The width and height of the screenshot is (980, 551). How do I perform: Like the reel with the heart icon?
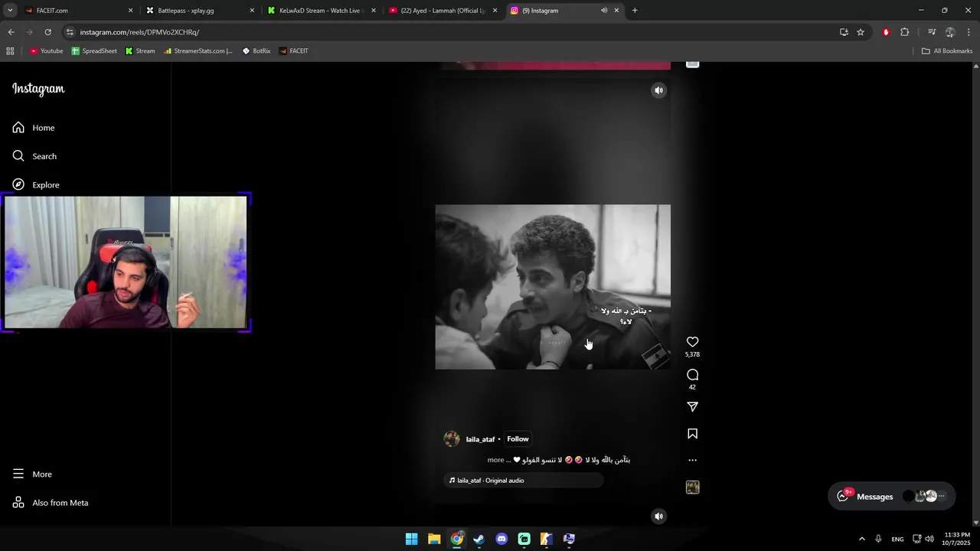(692, 342)
